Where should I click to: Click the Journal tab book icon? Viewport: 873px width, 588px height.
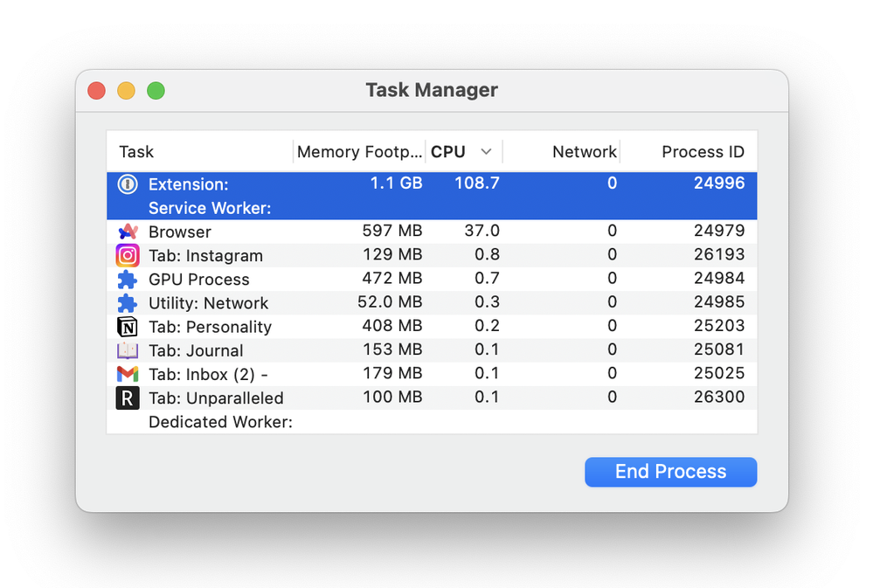pyautogui.click(x=128, y=350)
